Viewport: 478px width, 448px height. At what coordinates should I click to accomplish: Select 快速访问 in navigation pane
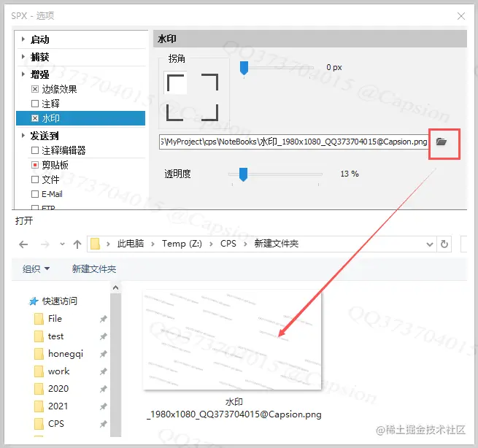point(60,301)
